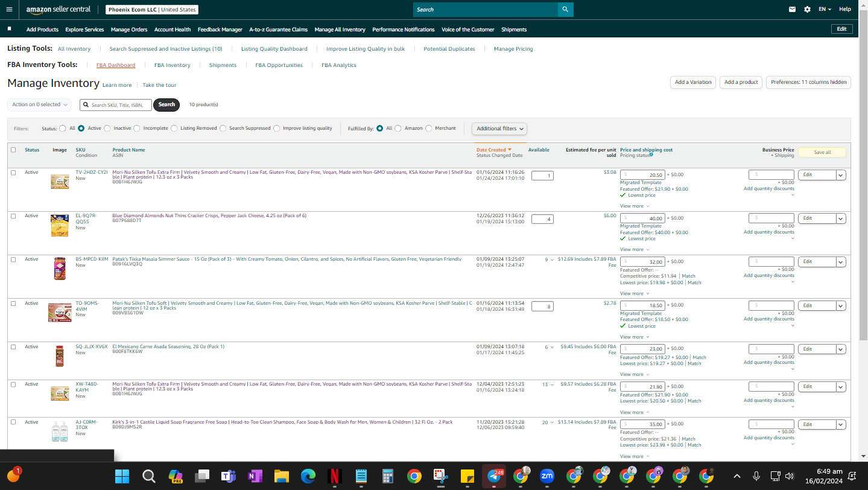Open the settings gear icon

808,10
